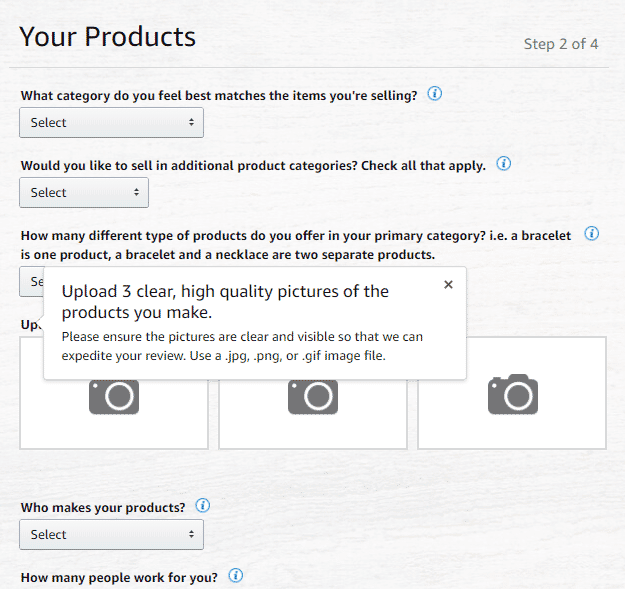Click the 'Step 2 of 4' text
This screenshot has height=589, width=625.
click(x=561, y=44)
